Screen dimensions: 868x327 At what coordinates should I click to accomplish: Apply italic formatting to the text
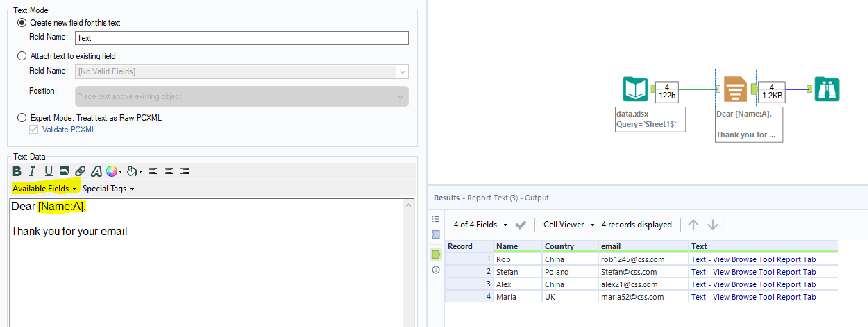coord(32,171)
